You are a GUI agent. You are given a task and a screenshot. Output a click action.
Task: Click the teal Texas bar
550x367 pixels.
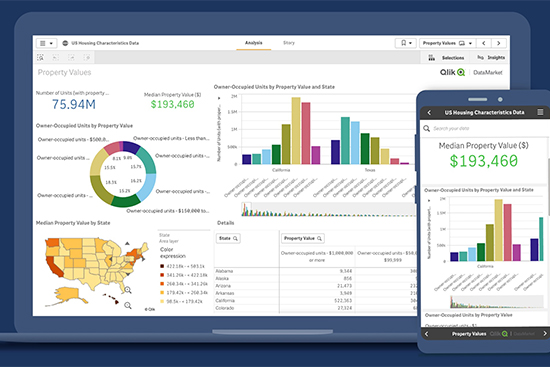point(345,140)
